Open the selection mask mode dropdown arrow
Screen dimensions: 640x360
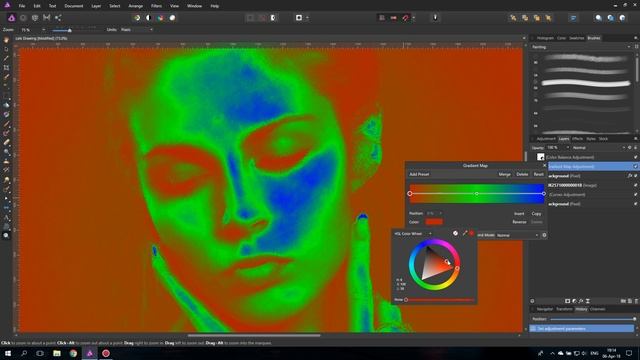click(307, 18)
